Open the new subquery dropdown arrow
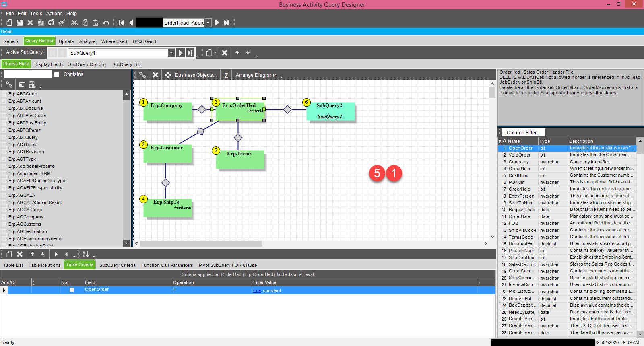This screenshot has width=644, height=346. [215, 53]
